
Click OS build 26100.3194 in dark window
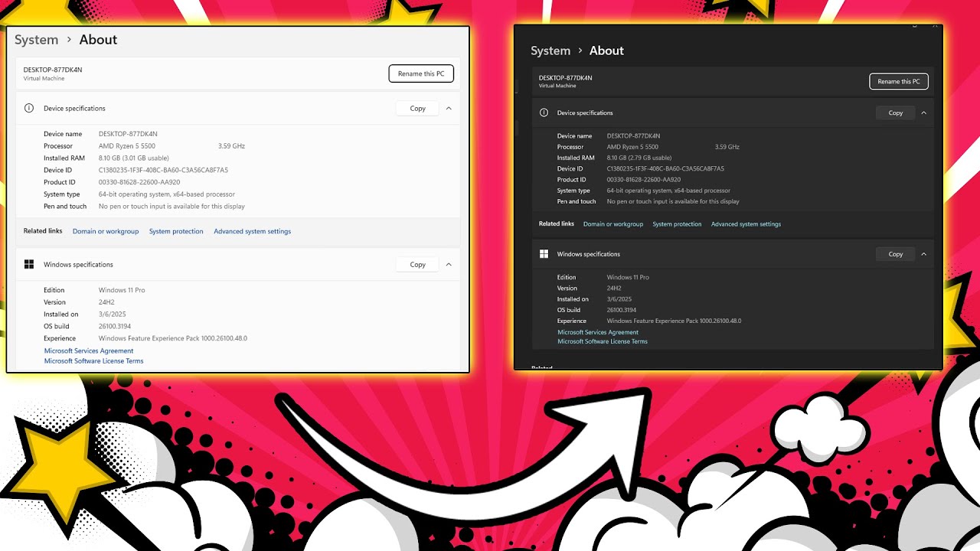pyautogui.click(x=623, y=310)
